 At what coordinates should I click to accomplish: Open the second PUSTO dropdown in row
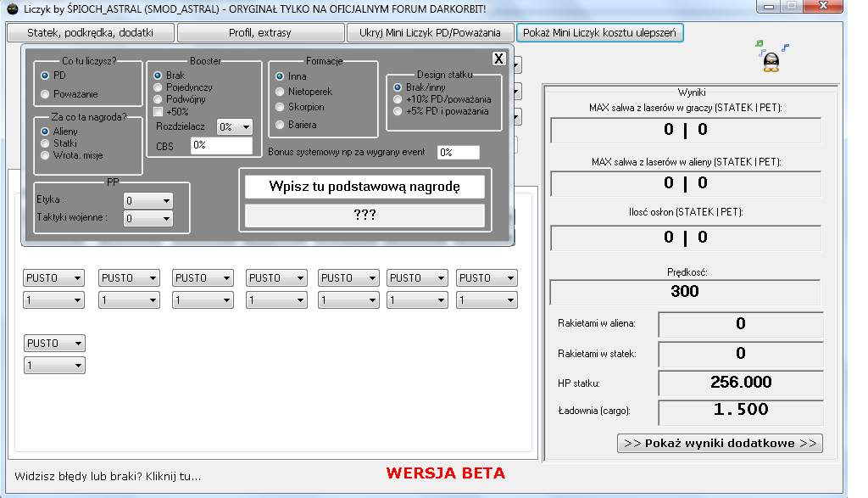point(129,278)
